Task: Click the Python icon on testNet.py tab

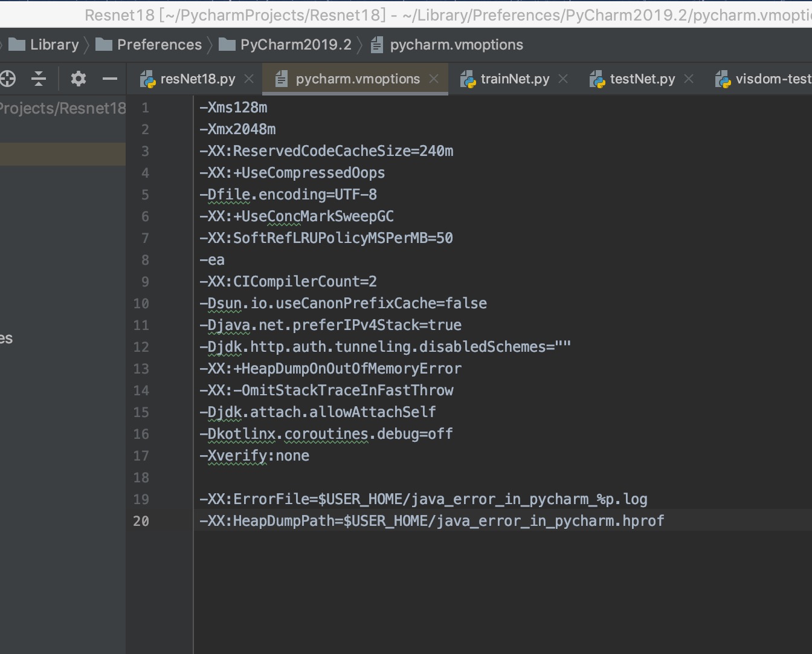Action: point(598,79)
